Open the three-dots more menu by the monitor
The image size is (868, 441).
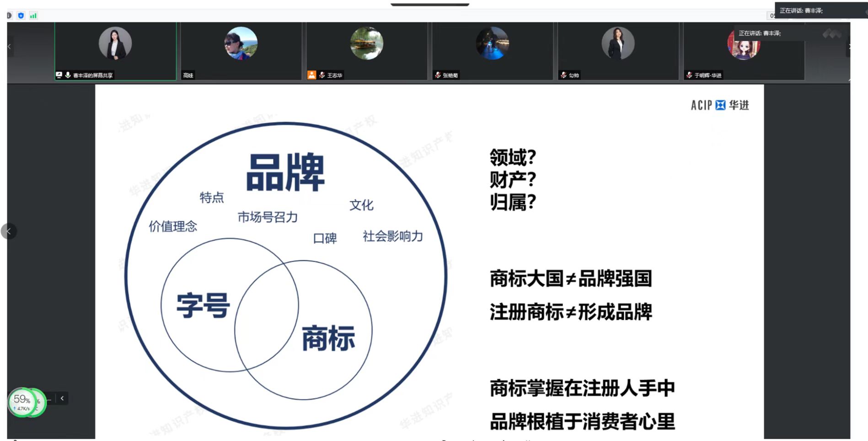click(x=49, y=399)
